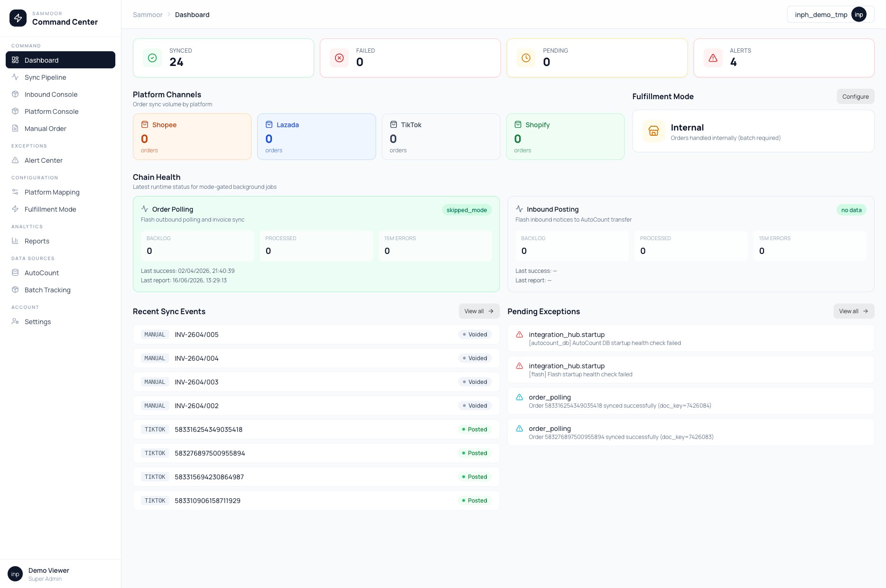Click the Sammoor lightning bolt logo
Screen dimensions: 886x588
[18, 18]
